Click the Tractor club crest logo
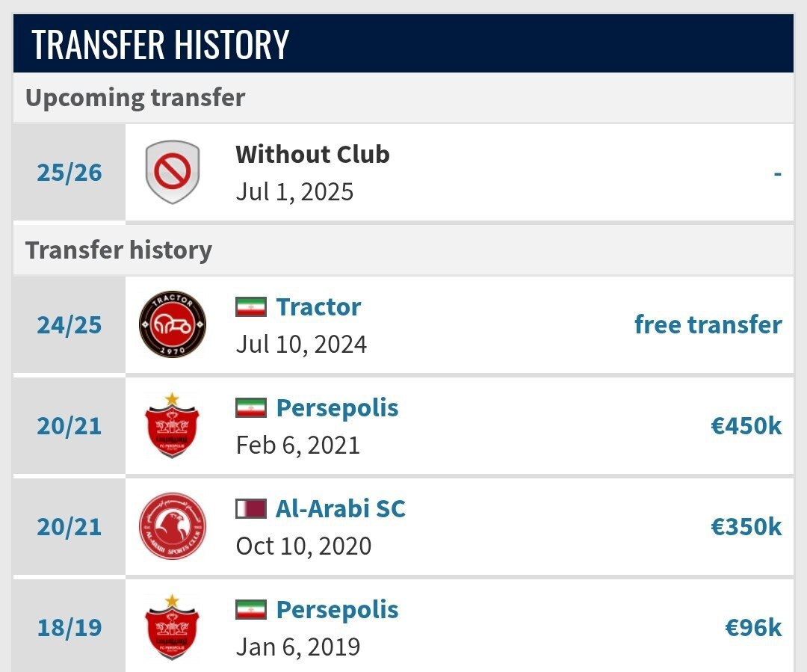Viewport: 807px width, 672px height. pyautogui.click(x=172, y=324)
